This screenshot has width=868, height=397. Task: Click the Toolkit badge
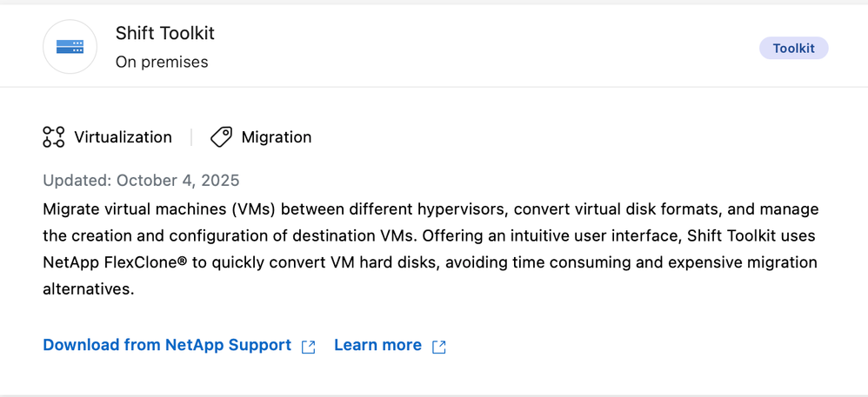pos(793,48)
